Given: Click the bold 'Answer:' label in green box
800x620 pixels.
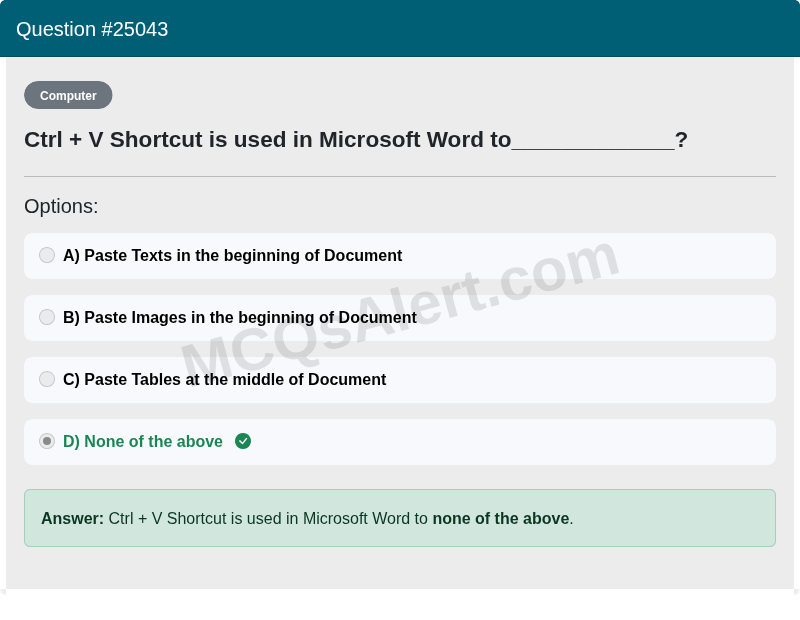Looking at the screenshot, I should coord(72,518).
